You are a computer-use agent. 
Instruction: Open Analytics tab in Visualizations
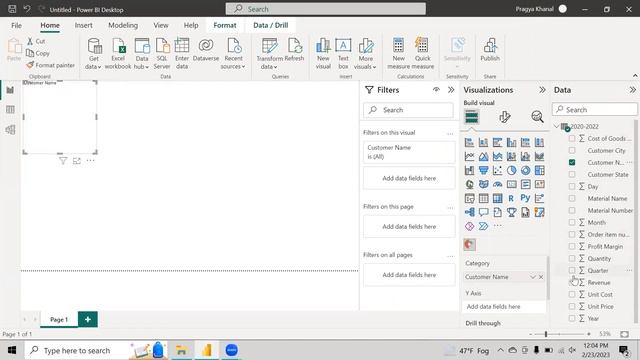538,117
